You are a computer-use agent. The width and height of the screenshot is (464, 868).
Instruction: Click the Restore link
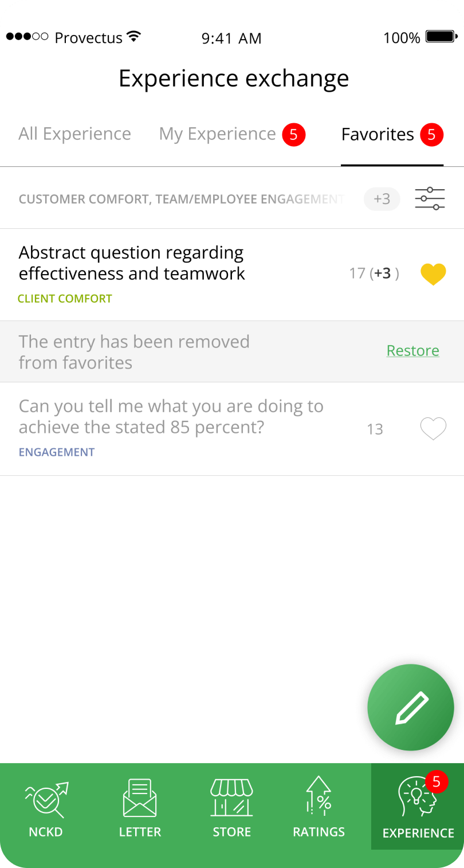412,350
